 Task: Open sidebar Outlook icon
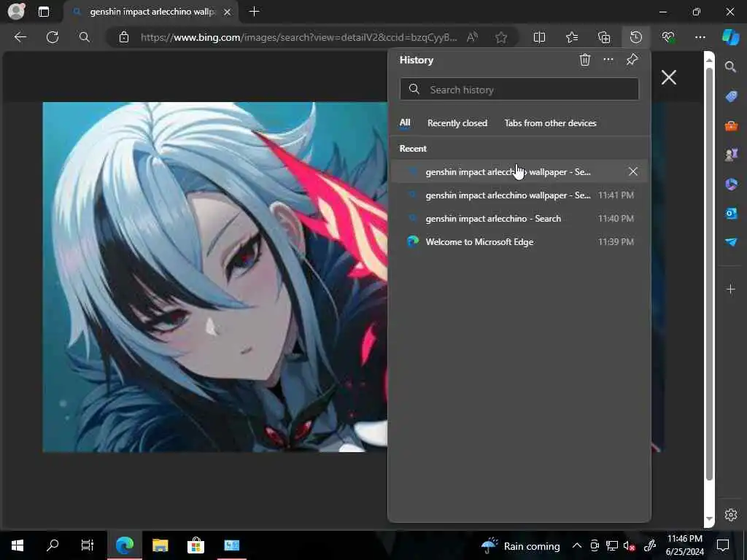point(731,213)
